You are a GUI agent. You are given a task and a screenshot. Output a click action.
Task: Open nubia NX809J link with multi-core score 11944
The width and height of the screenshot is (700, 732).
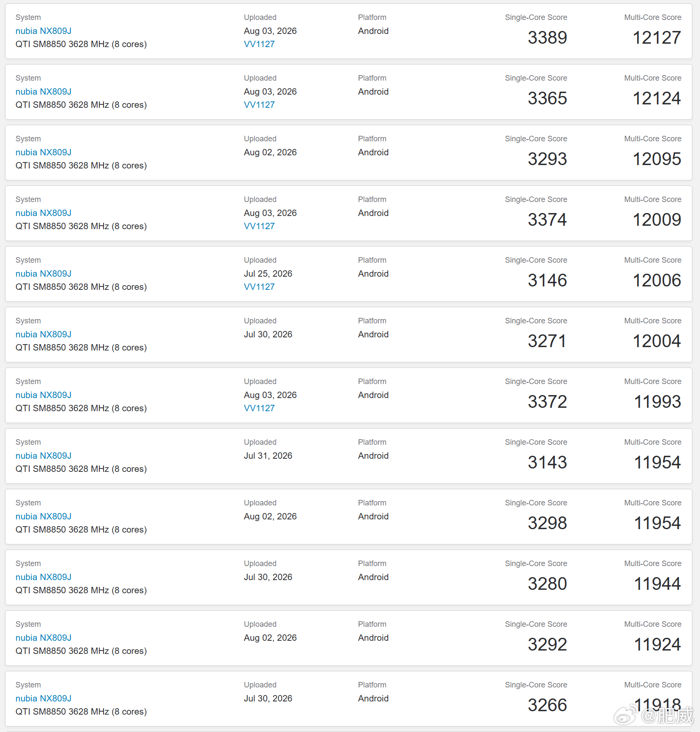[43, 577]
